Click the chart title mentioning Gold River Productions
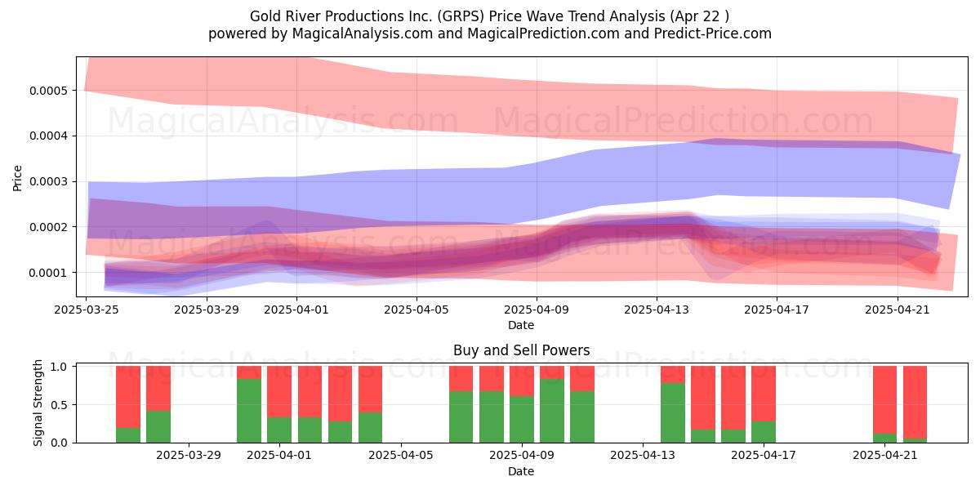 (x=489, y=16)
